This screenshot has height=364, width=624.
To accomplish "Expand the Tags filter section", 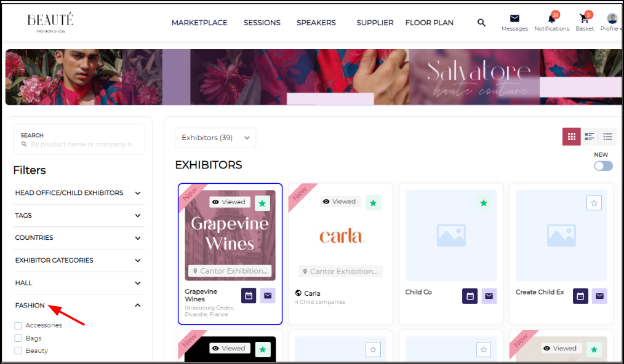I will [x=79, y=216].
